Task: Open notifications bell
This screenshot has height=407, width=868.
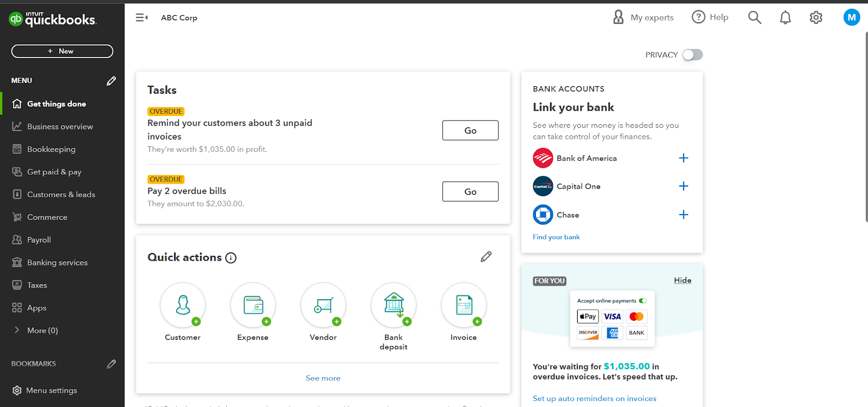Action: tap(785, 17)
